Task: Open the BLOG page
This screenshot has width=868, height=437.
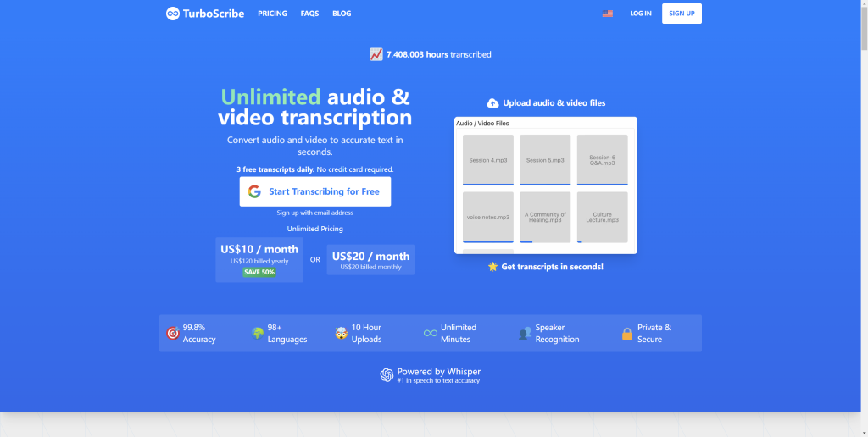Action: (x=342, y=14)
